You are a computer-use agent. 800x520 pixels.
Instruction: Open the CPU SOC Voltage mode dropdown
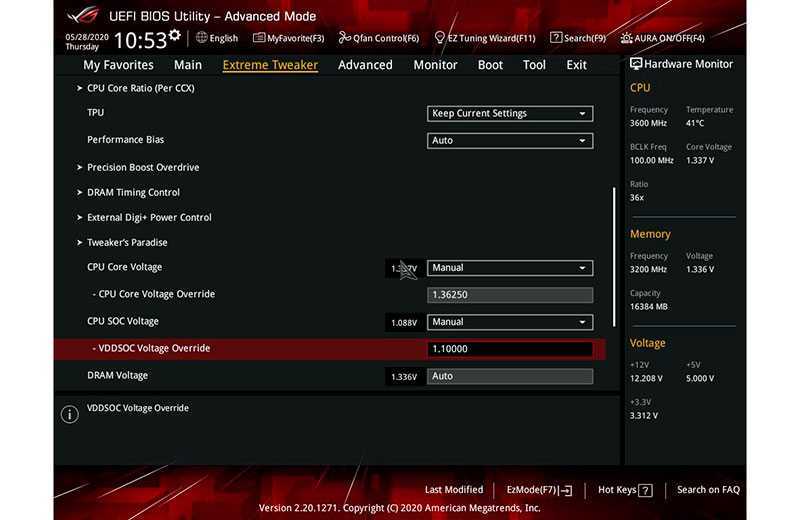coord(510,322)
